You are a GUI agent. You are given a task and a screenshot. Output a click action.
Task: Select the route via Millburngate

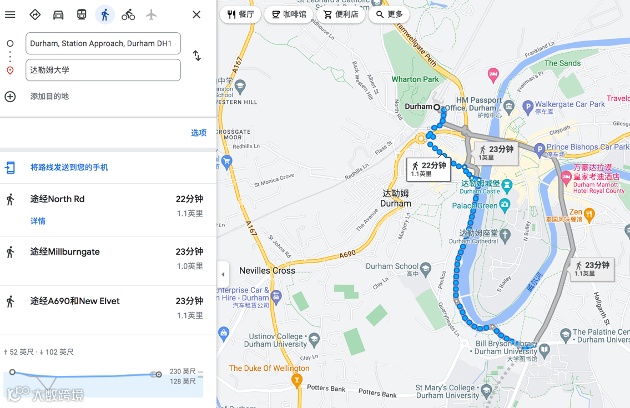tap(108, 261)
